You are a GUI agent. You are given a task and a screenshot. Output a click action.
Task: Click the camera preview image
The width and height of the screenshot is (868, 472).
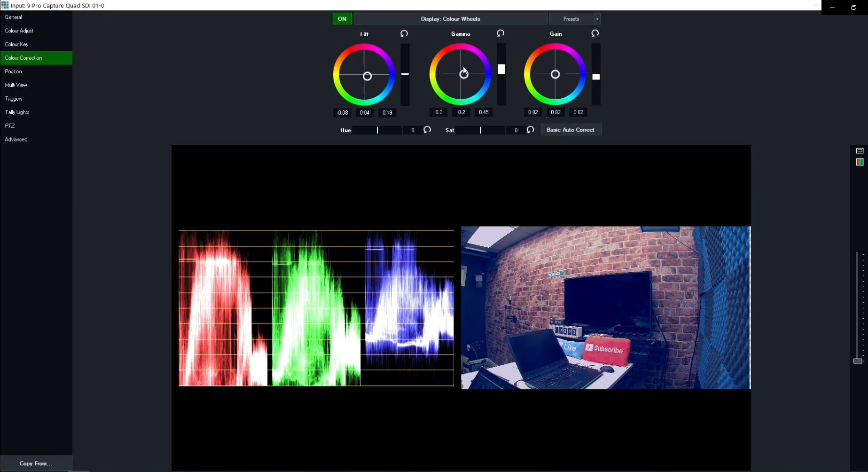605,308
